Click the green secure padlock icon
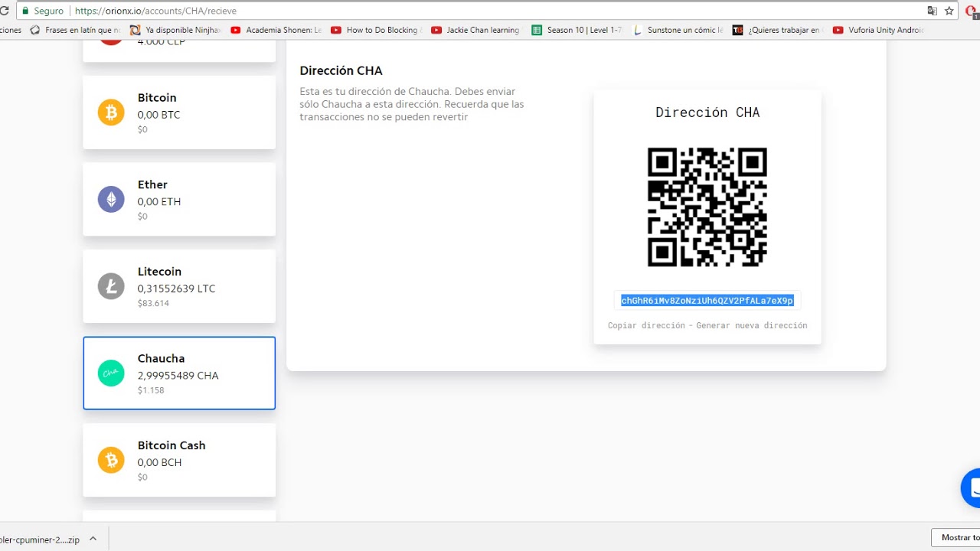 (x=25, y=11)
